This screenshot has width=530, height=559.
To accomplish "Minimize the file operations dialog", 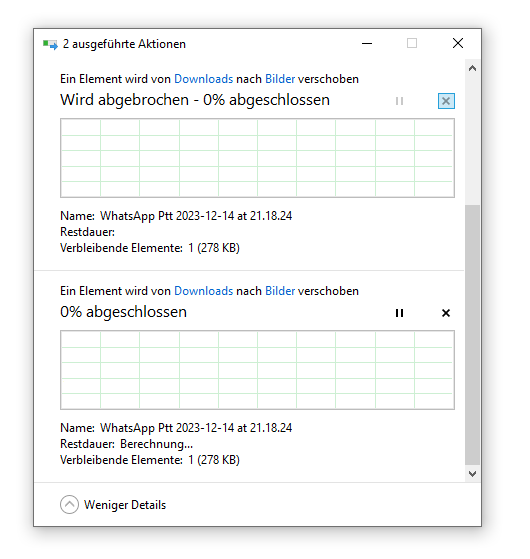I will (367, 43).
